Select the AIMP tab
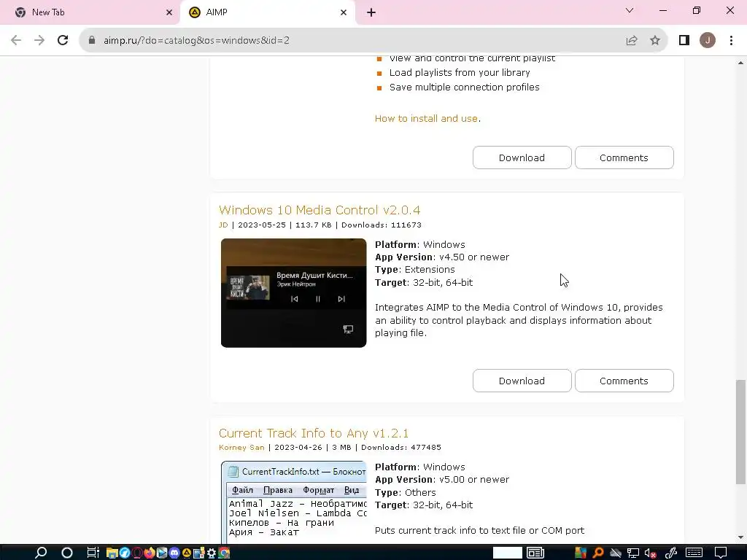This screenshot has width=747, height=560. [267, 12]
